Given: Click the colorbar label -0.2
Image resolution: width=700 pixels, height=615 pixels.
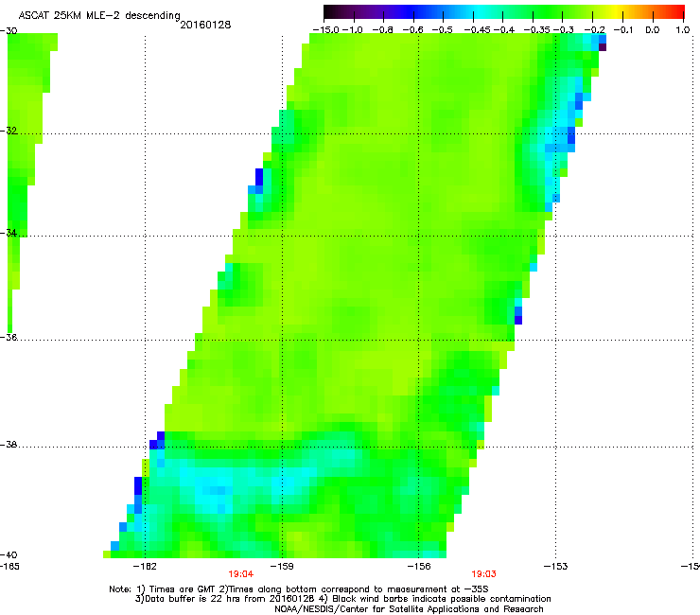Looking at the screenshot, I should click(x=595, y=30).
